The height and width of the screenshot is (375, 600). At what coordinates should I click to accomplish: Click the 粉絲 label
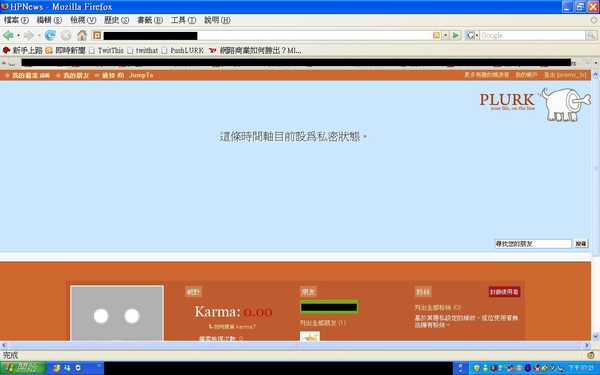[x=423, y=292]
